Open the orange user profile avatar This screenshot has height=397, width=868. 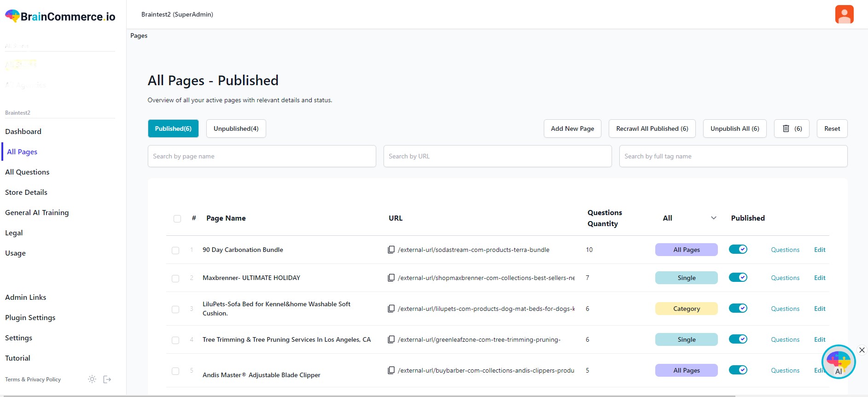(x=844, y=14)
